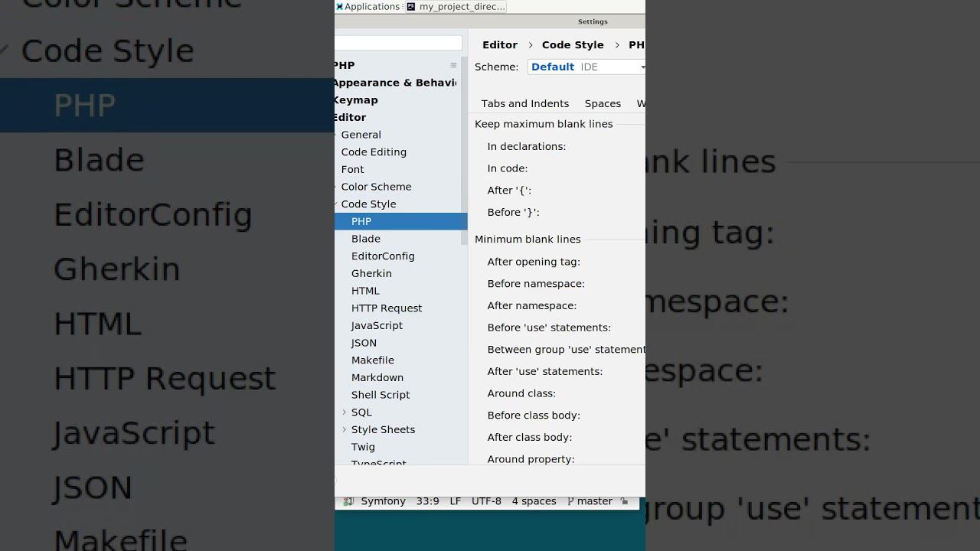
Task: Expand the Style Sheets node chevron
Action: (344, 429)
